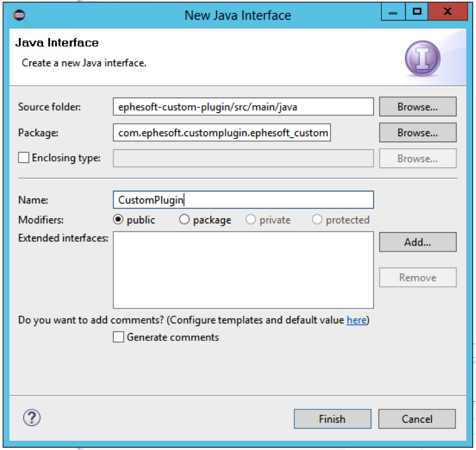
Task: Cancel the New Java Interface dialog
Action: [417, 419]
